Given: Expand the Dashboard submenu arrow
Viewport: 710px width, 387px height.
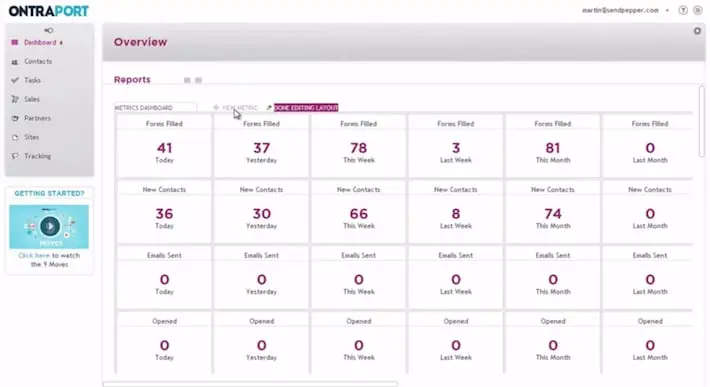Looking at the screenshot, I should tap(61, 43).
